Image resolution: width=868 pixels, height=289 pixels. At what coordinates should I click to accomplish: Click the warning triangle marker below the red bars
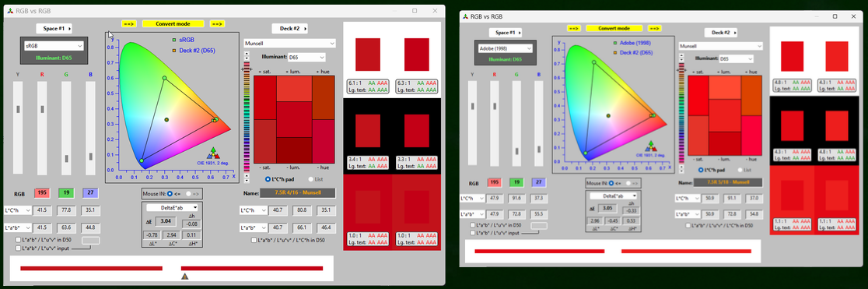185,277
